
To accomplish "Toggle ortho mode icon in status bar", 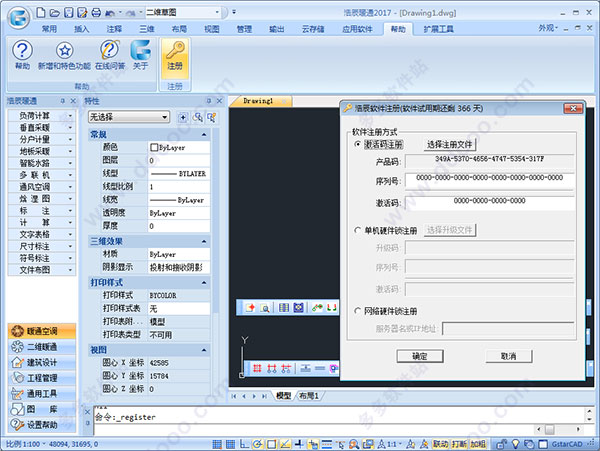I will [x=244, y=444].
